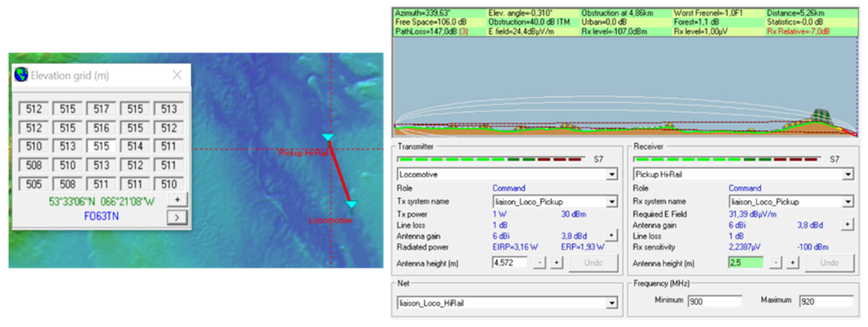Open the Locomotive transmitter dropdown
Viewport: 868px width, 327px height.
click(x=612, y=174)
